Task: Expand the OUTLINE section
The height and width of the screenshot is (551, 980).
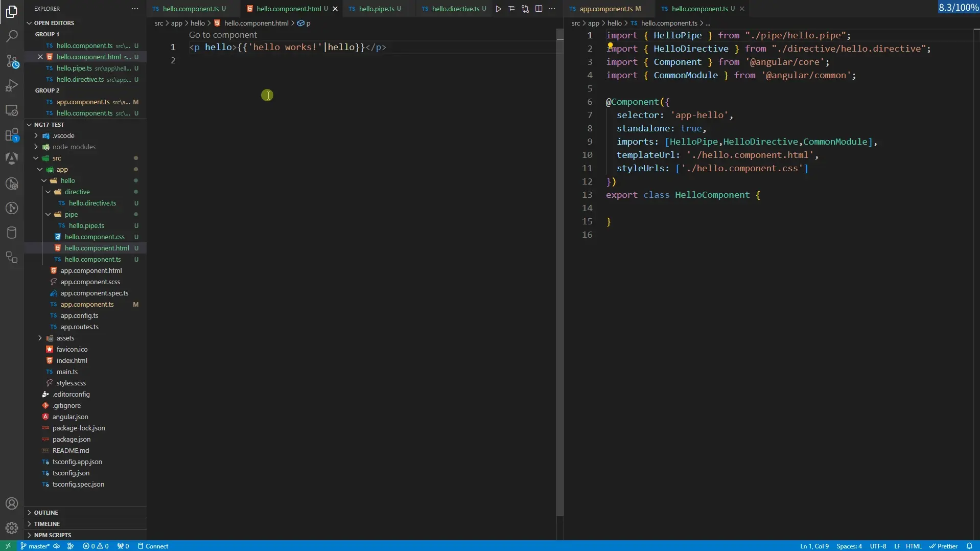Action: coord(46,513)
